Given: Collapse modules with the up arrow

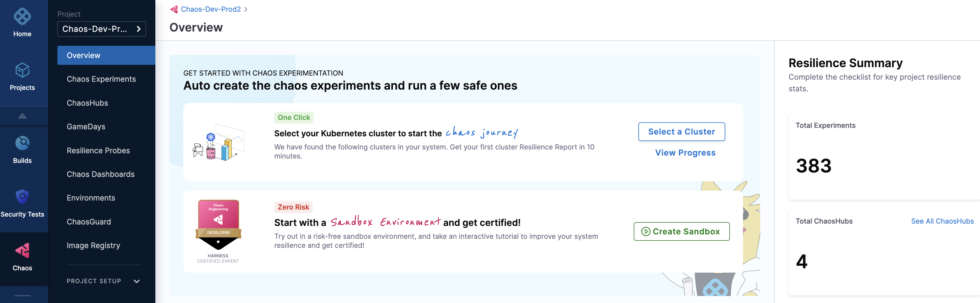Looking at the screenshot, I should (x=22, y=116).
